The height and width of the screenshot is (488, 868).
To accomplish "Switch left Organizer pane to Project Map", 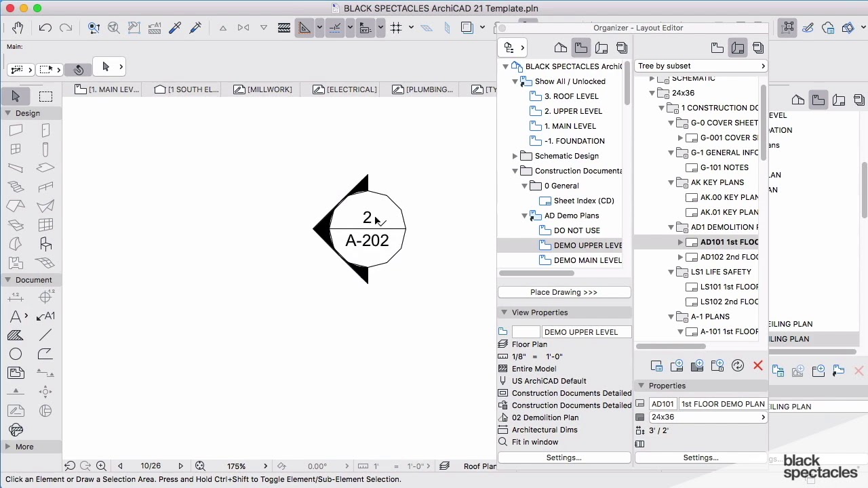I will point(561,47).
